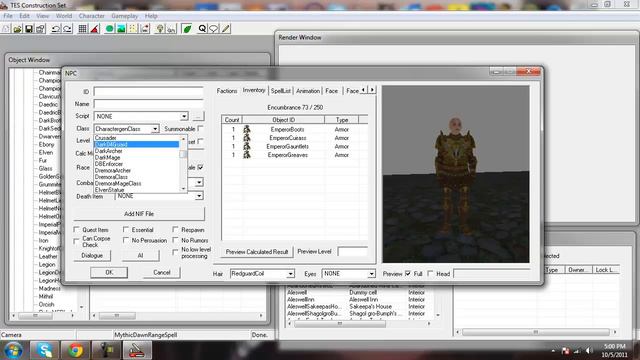The height and width of the screenshot is (360, 640).
Task: Click the class list scrollbar thumb
Action: pyautogui.click(x=183, y=154)
